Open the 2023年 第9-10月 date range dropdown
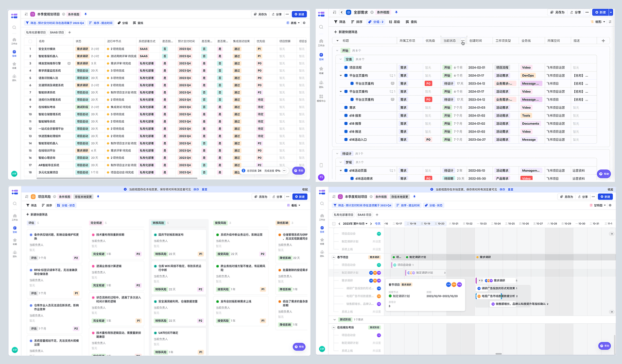Image resolution: width=622 pixels, height=364 pixels. pyautogui.click(x=357, y=224)
